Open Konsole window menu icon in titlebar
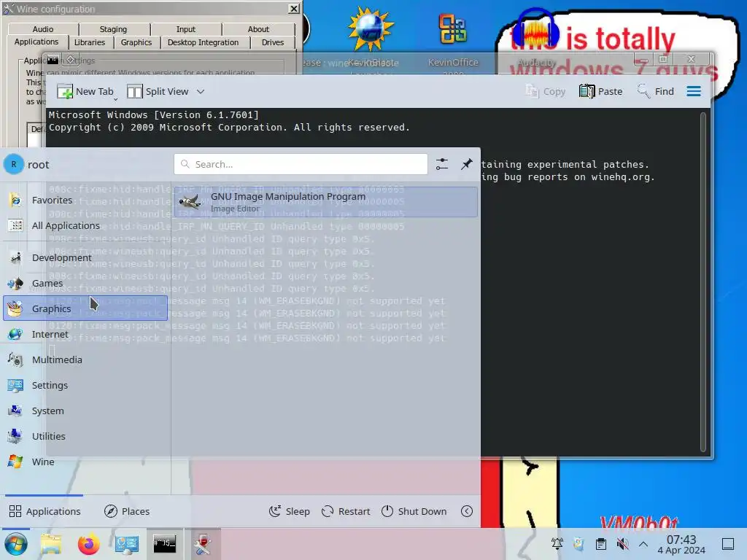 point(53,60)
